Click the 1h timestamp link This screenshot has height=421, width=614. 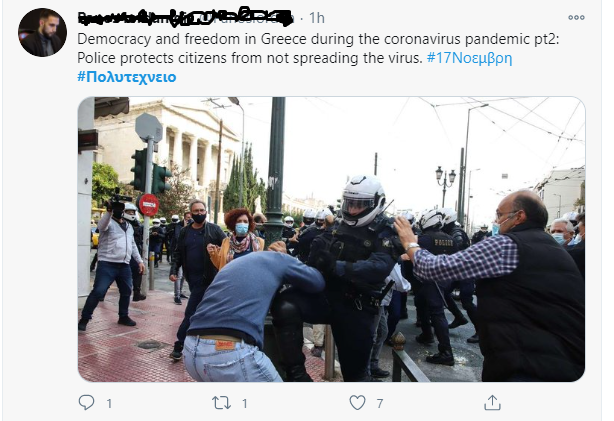point(316,18)
